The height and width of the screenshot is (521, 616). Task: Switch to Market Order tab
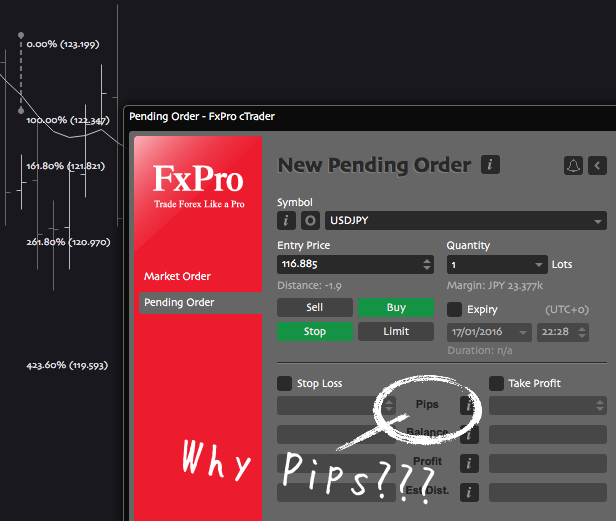pos(177,276)
